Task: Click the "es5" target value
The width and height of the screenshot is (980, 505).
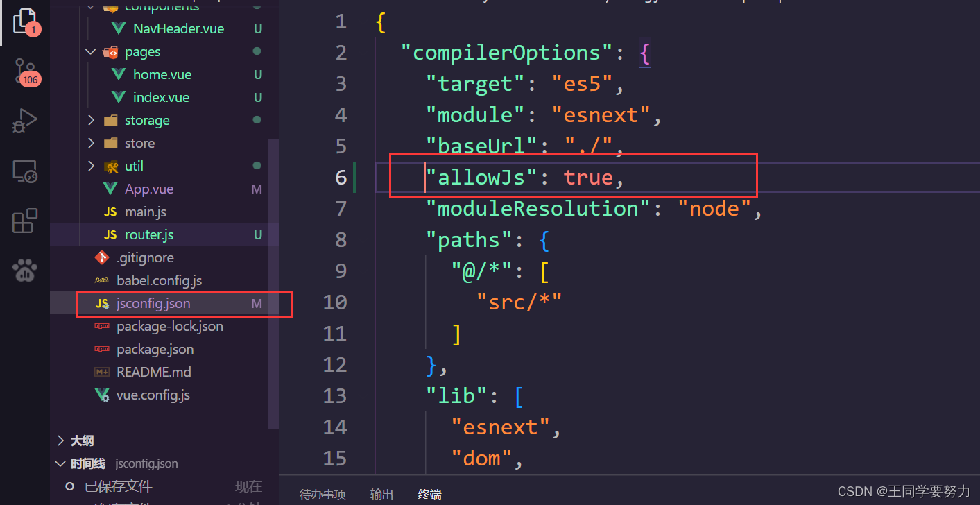Action: pyautogui.click(x=583, y=84)
